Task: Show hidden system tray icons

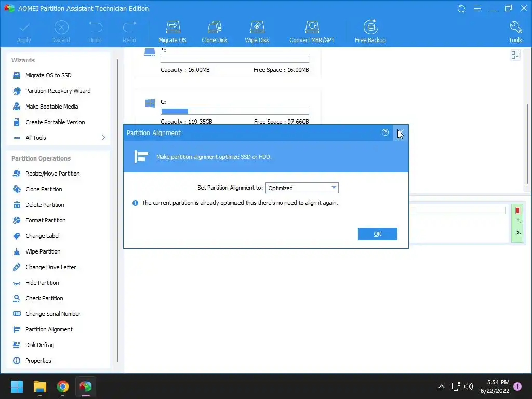Action: pyautogui.click(x=442, y=387)
